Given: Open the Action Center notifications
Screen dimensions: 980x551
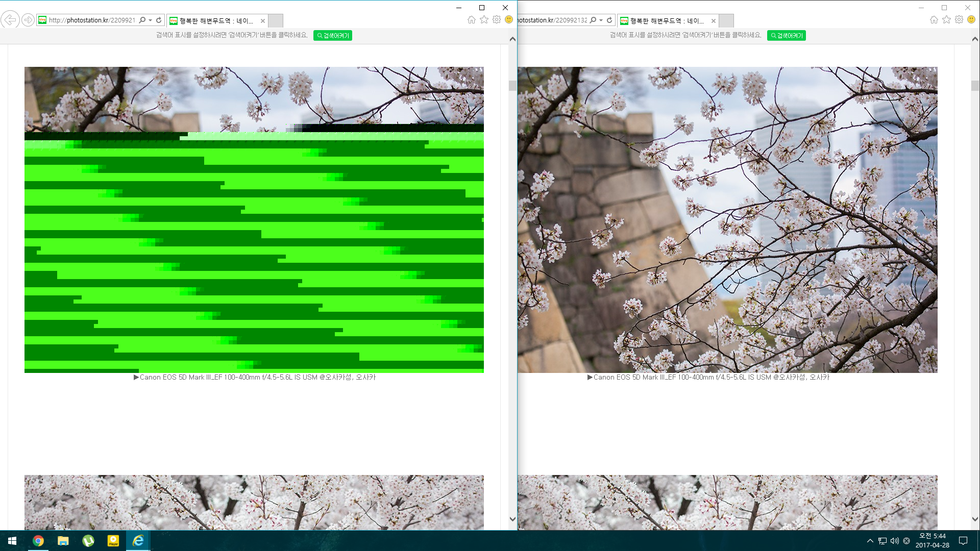Looking at the screenshot, I should click(x=963, y=541).
